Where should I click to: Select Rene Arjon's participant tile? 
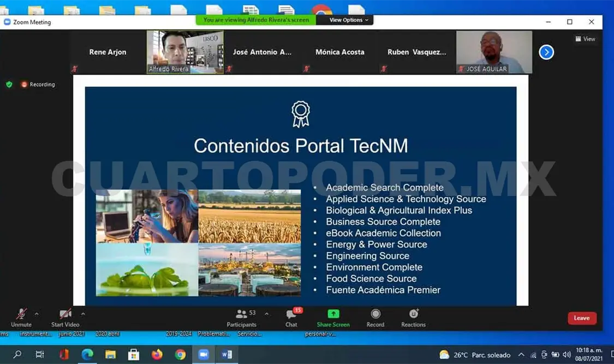coord(108,52)
